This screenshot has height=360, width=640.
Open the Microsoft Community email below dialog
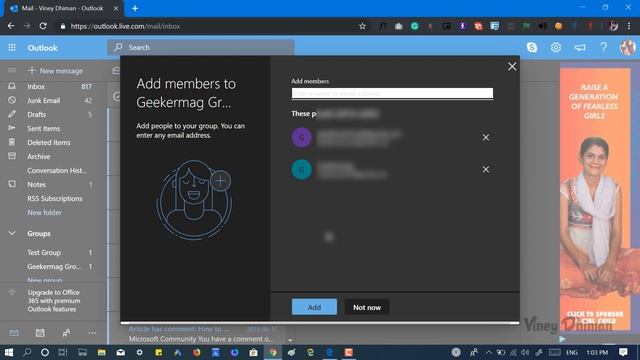(x=200, y=339)
